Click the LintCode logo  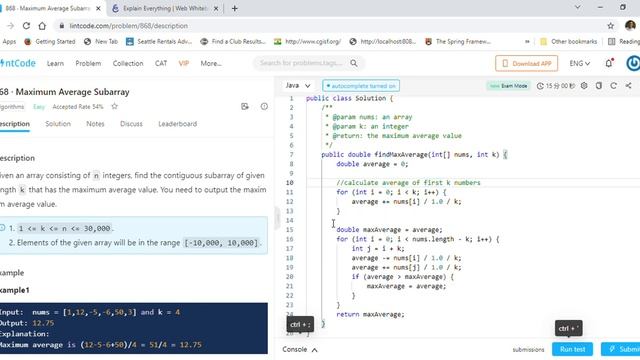click(18, 63)
